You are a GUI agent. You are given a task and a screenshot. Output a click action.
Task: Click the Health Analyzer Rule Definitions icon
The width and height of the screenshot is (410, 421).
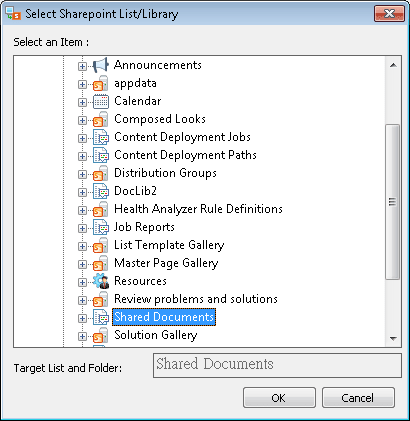pyautogui.click(x=101, y=209)
